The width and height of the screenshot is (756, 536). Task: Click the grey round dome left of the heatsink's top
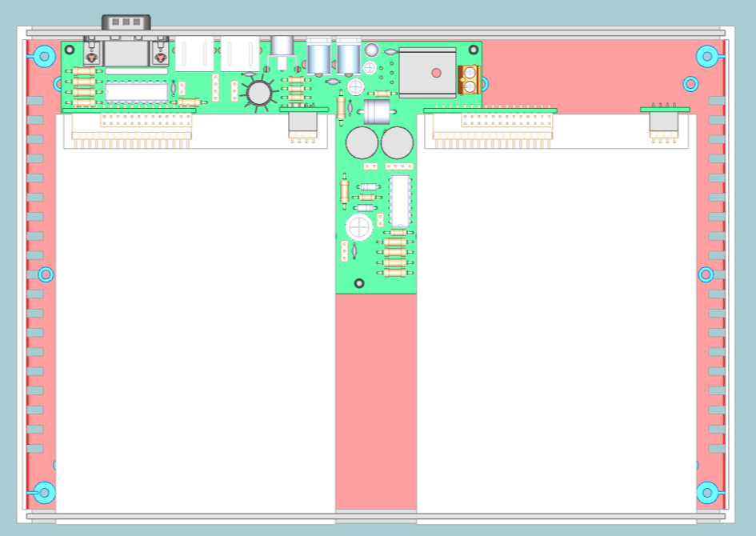(x=371, y=50)
